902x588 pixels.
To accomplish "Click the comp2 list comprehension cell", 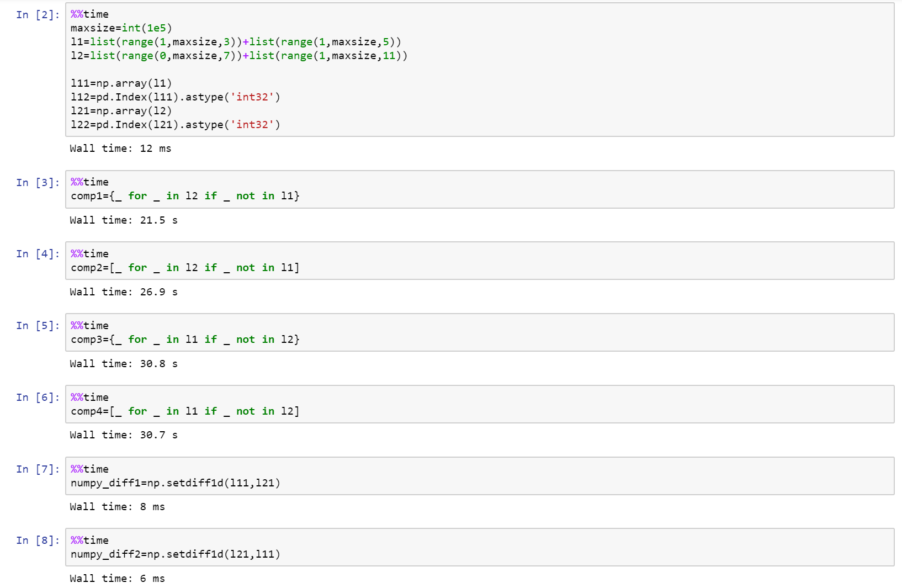I will click(480, 261).
